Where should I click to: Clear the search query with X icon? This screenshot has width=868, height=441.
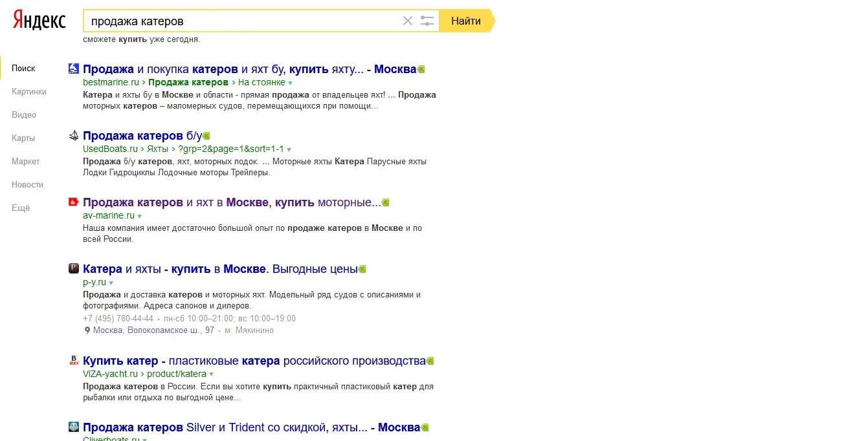[x=407, y=21]
